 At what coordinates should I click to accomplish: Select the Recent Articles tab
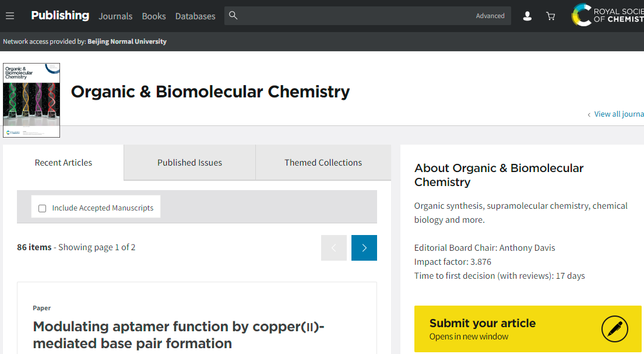click(x=64, y=163)
